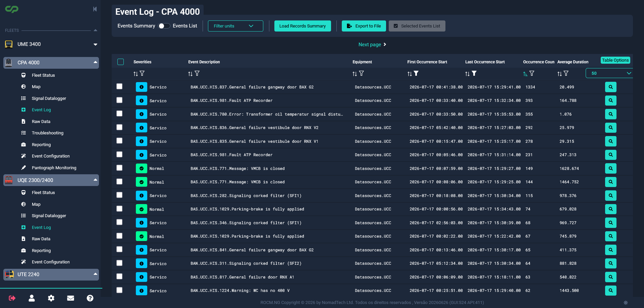Collapse the FLEETS sidebar group
This screenshot has width=644, height=308.
pyautogui.click(x=95, y=30)
